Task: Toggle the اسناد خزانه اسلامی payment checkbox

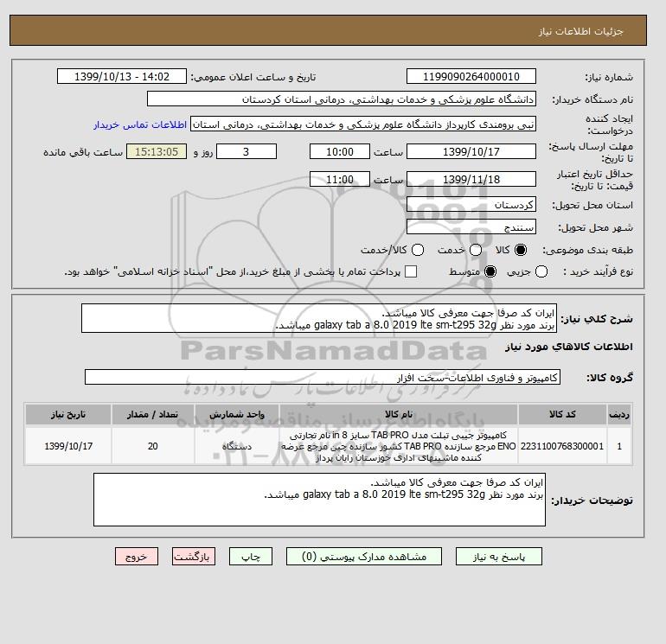Action: click(x=411, y=271)
